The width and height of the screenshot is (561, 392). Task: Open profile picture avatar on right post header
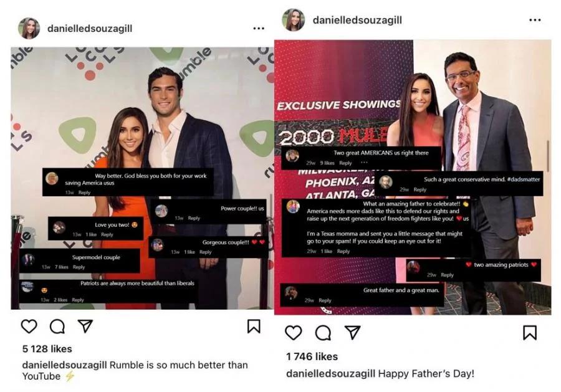point(294,20)
